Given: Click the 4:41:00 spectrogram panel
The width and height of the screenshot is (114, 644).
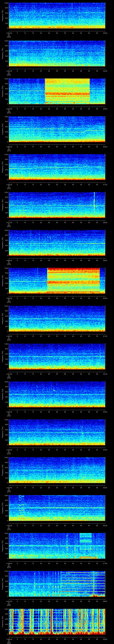Looking at the screenshot, I should pos(57,356).
